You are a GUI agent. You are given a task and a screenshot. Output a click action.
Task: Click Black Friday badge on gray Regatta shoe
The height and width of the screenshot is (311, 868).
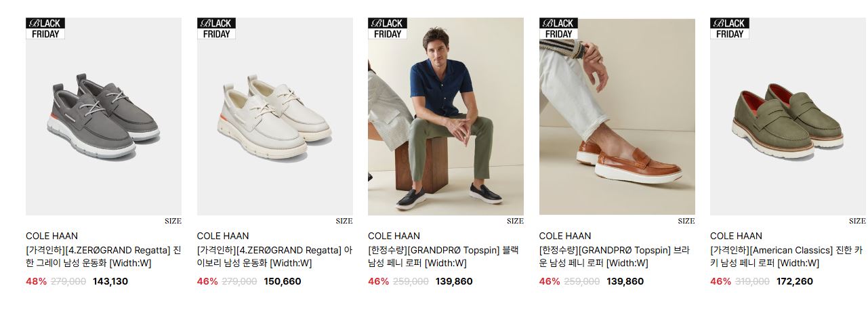coord(45,28)
